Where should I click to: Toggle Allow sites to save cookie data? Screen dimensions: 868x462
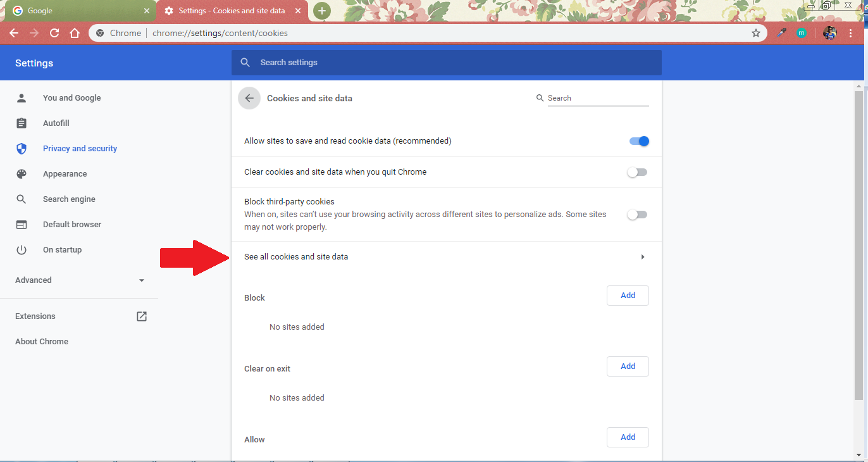pos(639,141)
